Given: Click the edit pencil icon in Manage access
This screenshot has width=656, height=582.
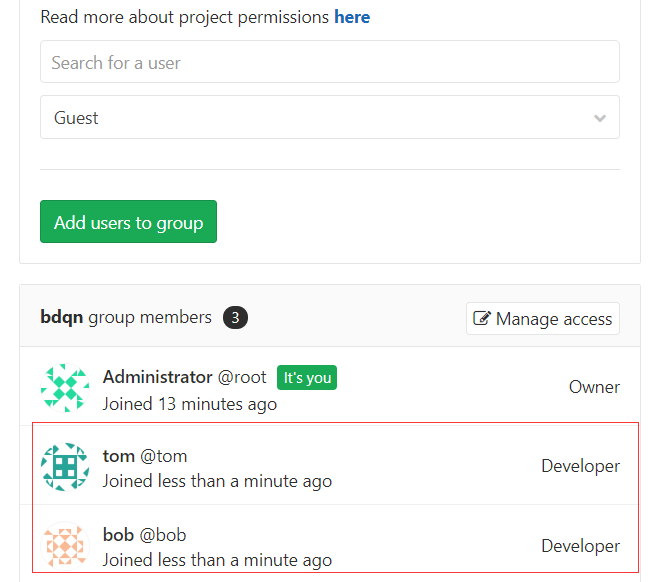Looking at the screenshot, I should point(482,319).
